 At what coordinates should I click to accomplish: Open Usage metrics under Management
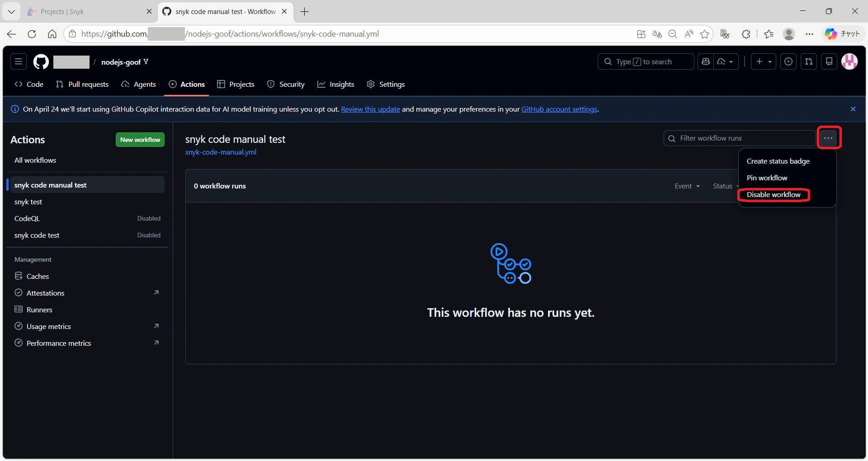pos(87,326)
